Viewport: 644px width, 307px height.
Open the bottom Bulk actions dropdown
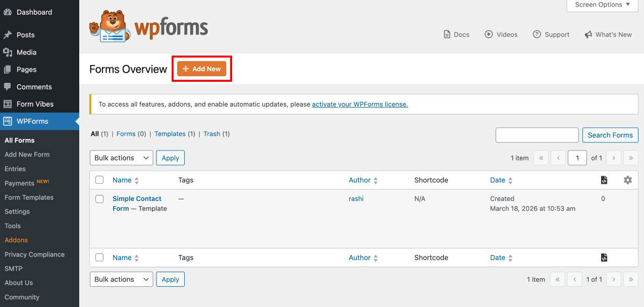pos(121,279)
